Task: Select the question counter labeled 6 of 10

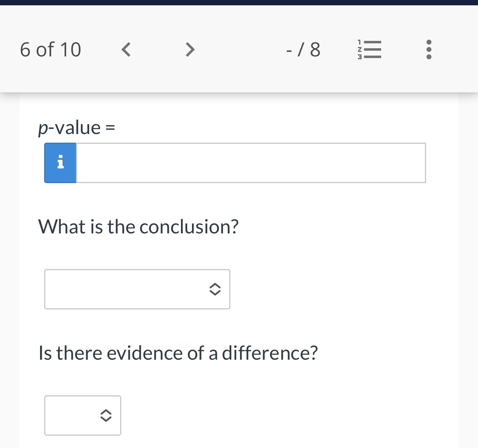Action: [50, 49]
